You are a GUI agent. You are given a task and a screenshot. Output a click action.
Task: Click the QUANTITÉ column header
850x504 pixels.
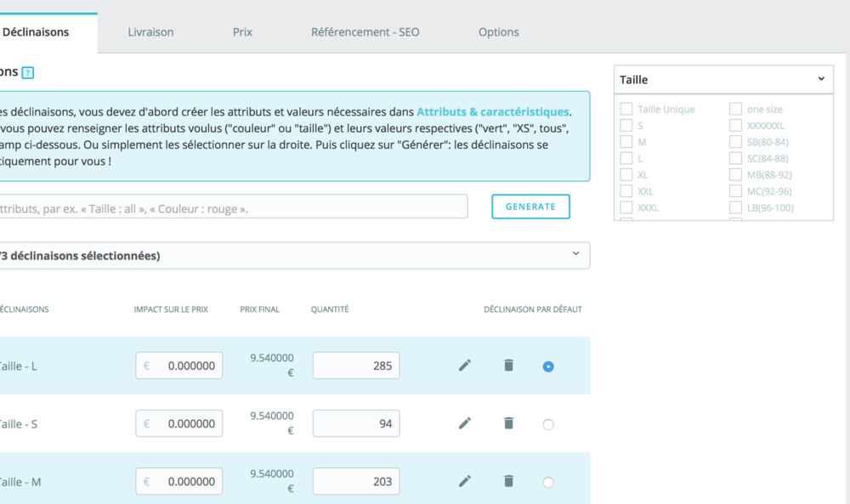330,309
